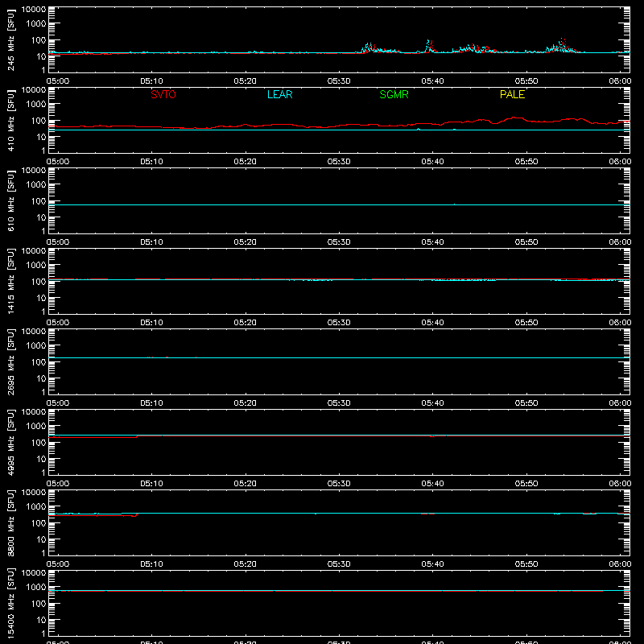
Task: Click the 05:00 time label under 610 MHz plot
Action: (58, 242)
